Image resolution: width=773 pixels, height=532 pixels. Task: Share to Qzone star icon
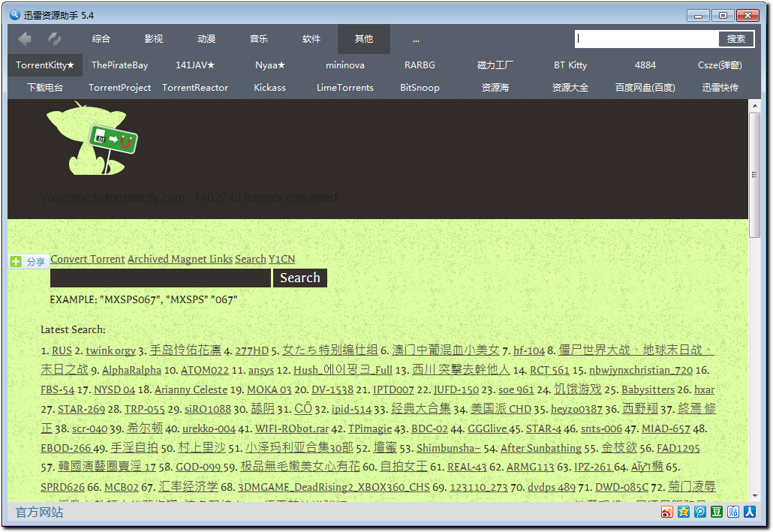pos(683,512)
